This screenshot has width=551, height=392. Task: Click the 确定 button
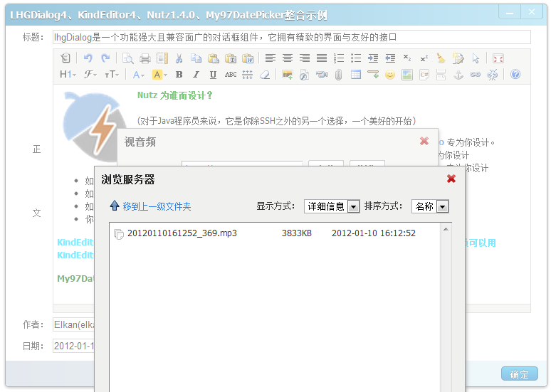(x=520, y=374)
